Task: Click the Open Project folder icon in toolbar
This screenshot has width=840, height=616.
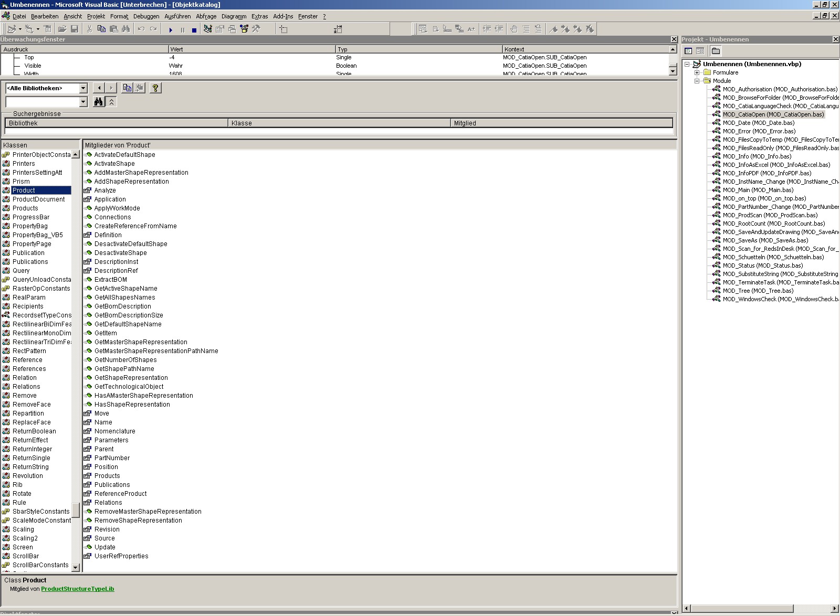Action: [62, 29]
